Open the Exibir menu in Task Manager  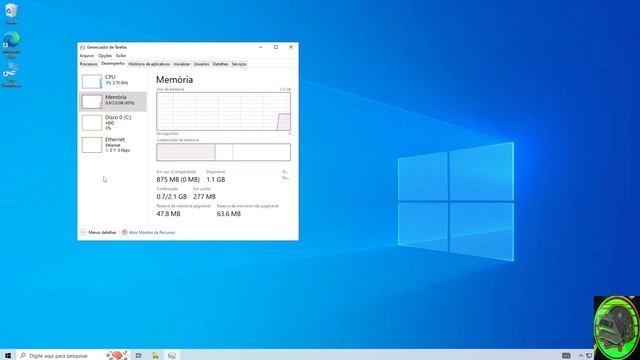tap(121, 56)
